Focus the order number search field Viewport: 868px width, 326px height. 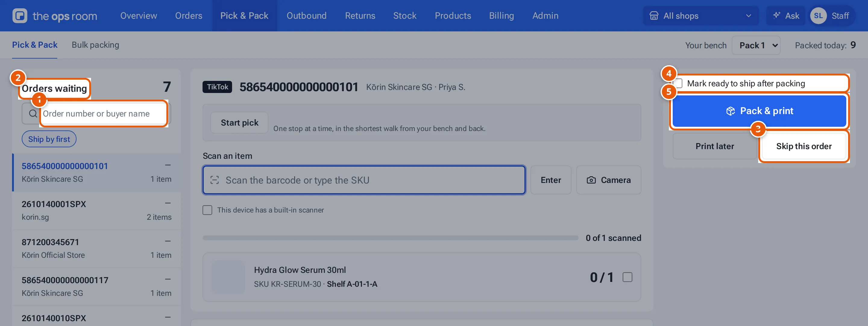point(96,113)
